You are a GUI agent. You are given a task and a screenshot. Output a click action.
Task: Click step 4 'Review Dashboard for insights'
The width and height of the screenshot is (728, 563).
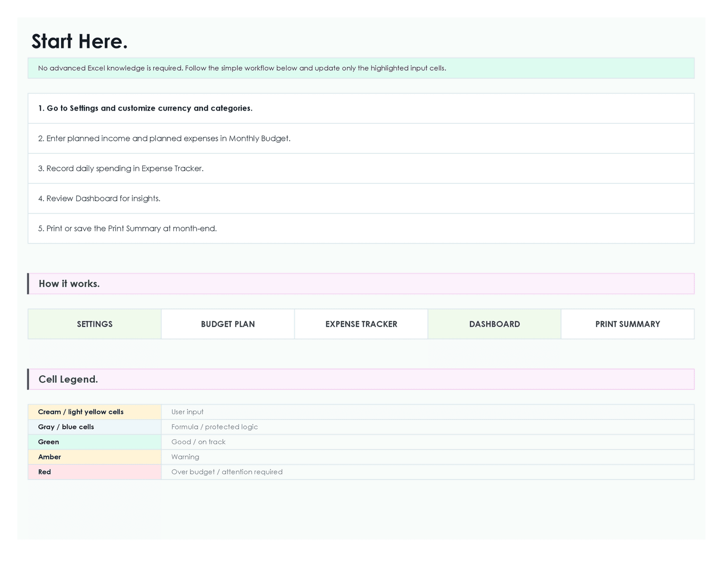[361, 198]
